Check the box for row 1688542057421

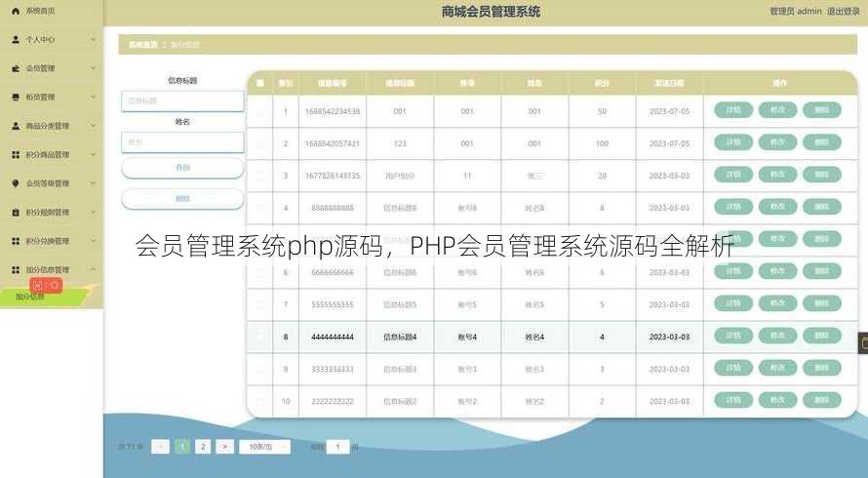[260, 143]
